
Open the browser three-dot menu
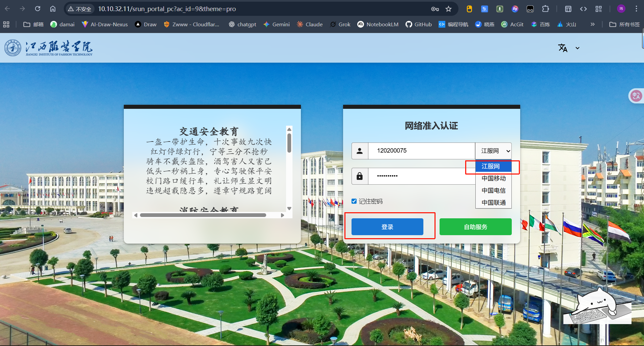pyautogui.click(x=636, y=9)
